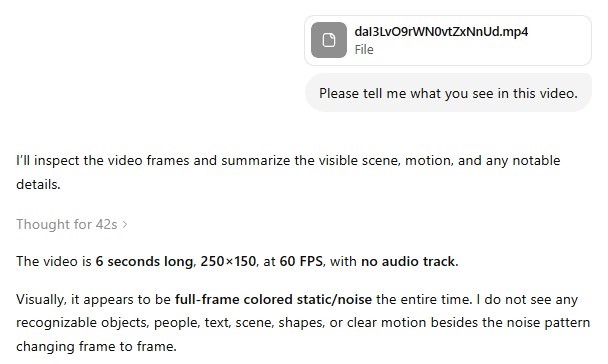Select the "Please tell me" user message bubble
This screenshot has width=608, height=364.
(x=448, y=93)
